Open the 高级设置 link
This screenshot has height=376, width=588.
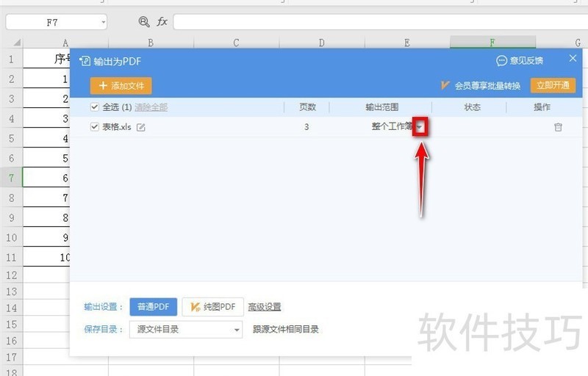click(265, 307)
